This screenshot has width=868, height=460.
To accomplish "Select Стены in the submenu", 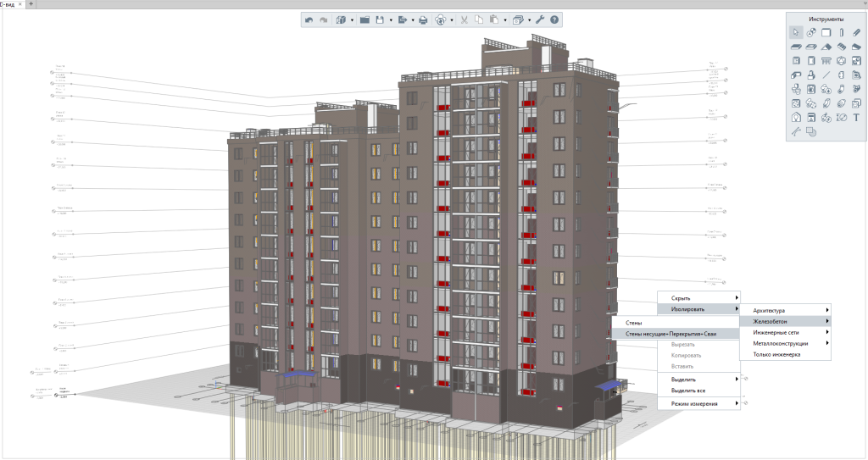I will pyautogui.click(x=676, y=323).
